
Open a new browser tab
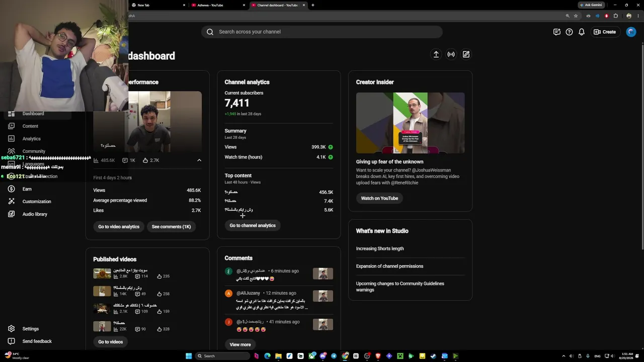[313, 5]
